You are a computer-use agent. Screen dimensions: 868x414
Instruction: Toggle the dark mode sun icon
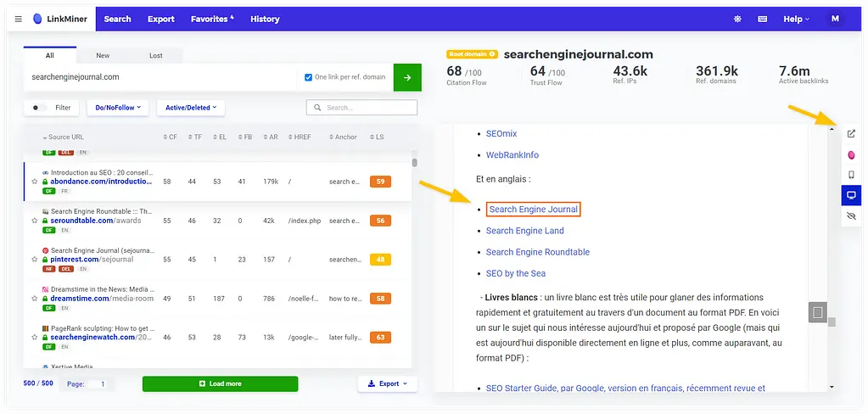pos(737,19)
